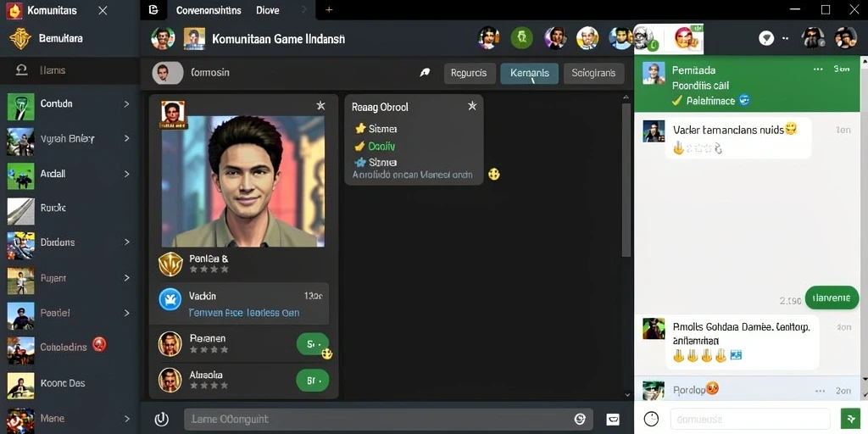This screenshot has width=868, height=434.
Task: Click the clock icon in chat footer
Action: pyautogui.click(x=652, y=419)
